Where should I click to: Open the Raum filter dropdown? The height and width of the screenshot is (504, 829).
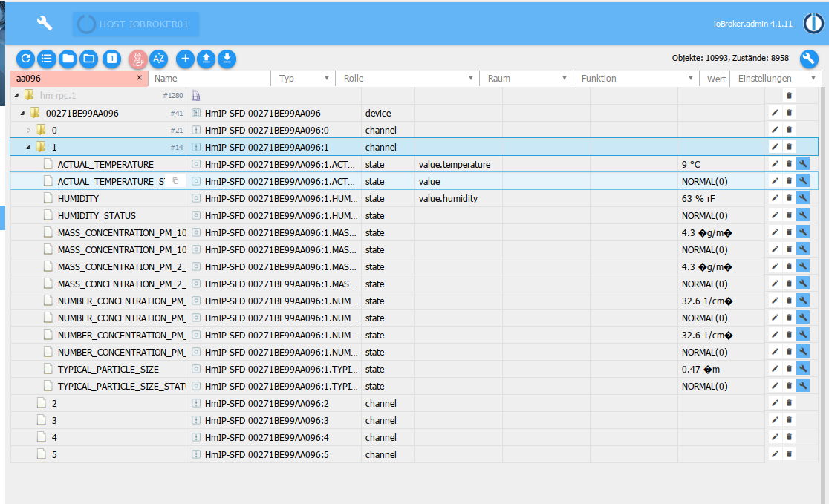[x=527, y=78]
